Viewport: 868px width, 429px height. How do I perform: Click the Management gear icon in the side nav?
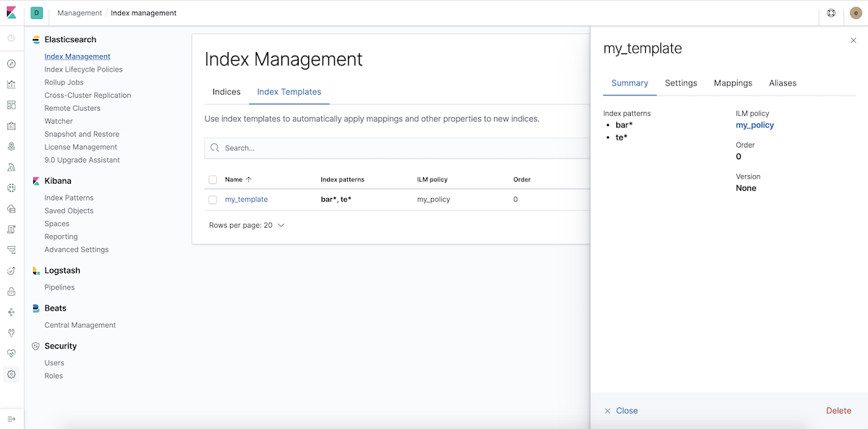pyautogui.click(x=12, y=374)
